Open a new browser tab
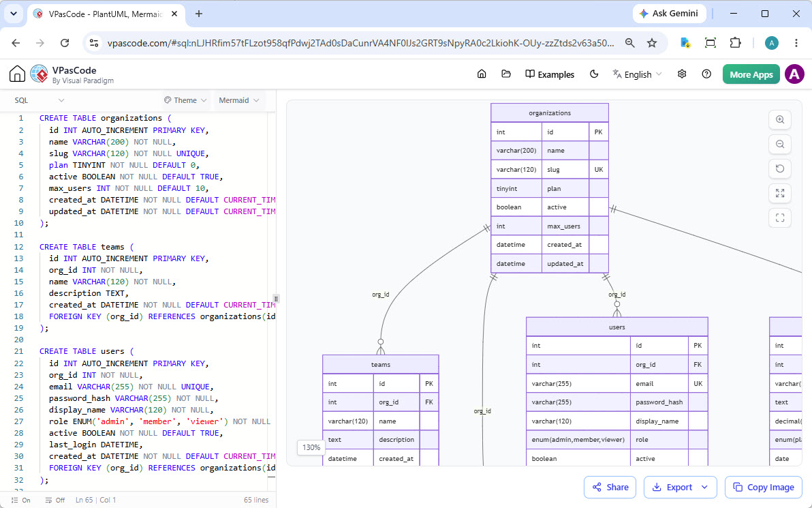 (x=199, y=14)
